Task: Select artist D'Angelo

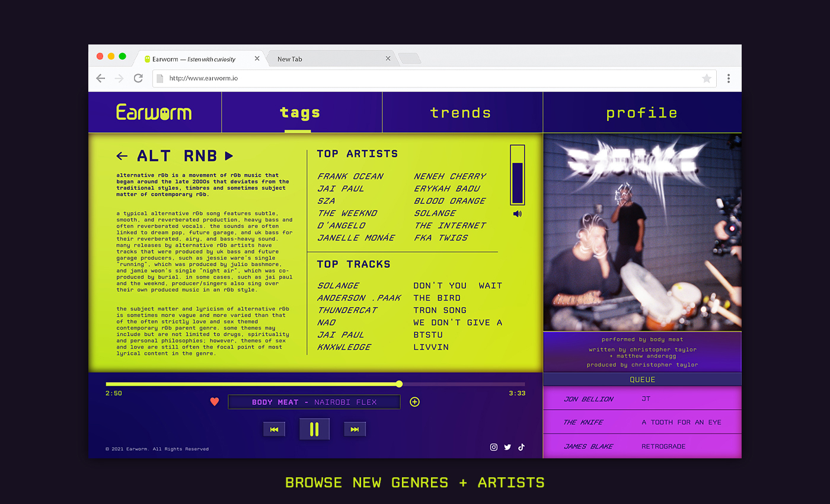Action: pos(341,225)
